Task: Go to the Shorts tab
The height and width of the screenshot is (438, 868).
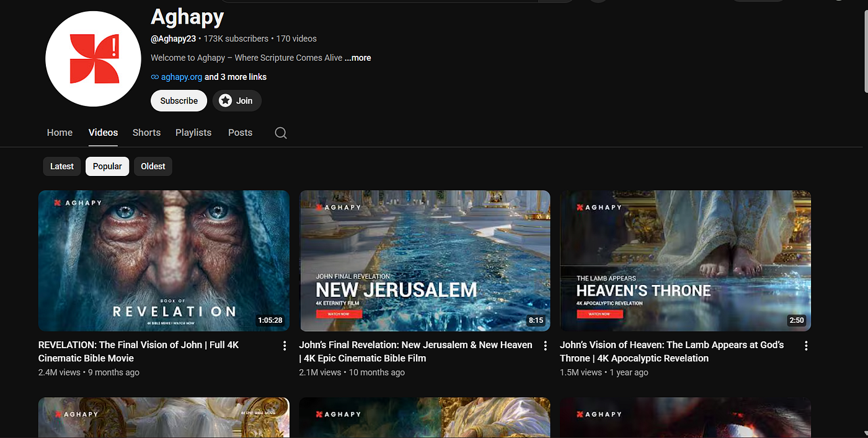Action: pos(146,133)
